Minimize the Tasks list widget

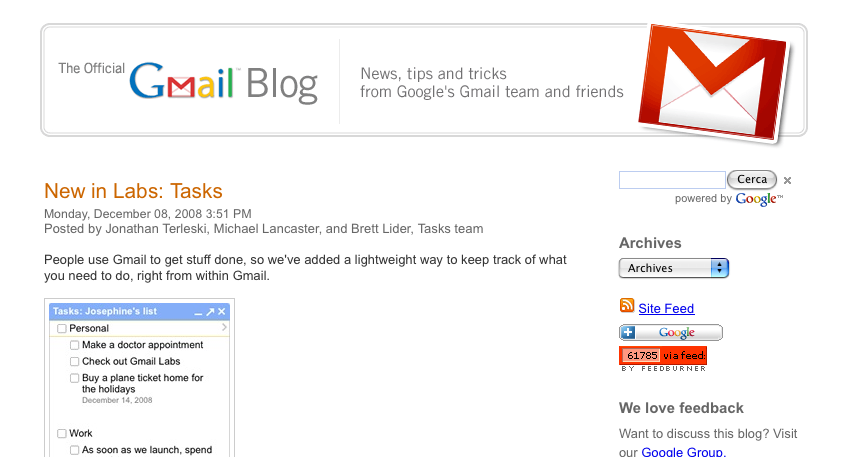[198, 312]
